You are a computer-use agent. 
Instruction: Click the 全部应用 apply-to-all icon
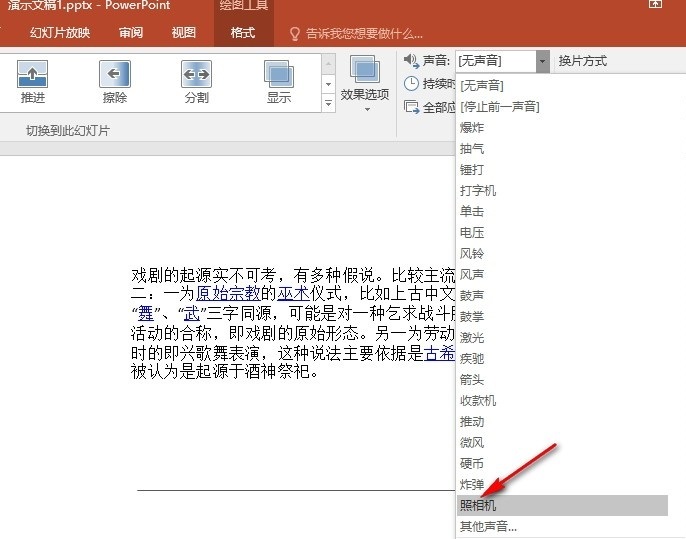tap(412, 107)
